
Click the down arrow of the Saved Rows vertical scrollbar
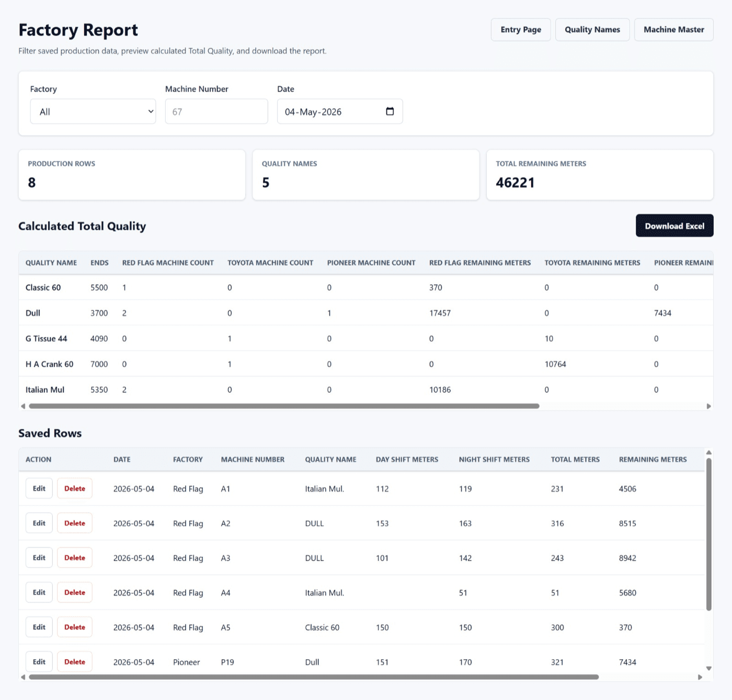pos(709,668)
